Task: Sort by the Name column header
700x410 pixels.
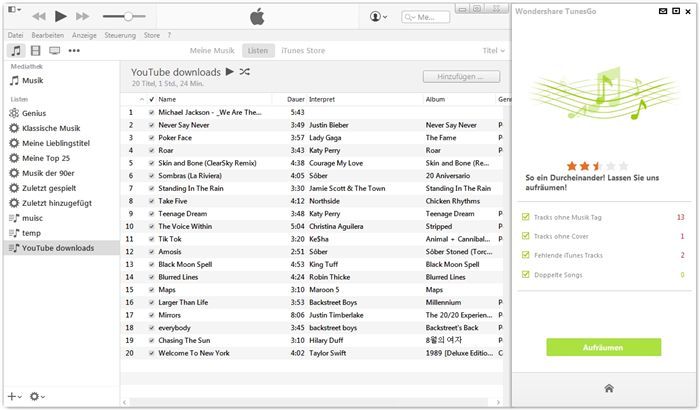Action: [x=167, y=99]
